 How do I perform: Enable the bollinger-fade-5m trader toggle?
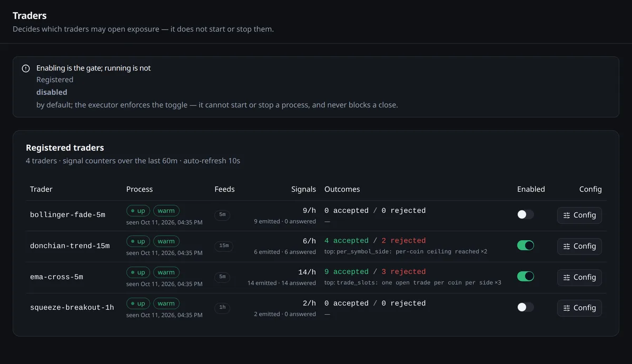pos(526,214)
